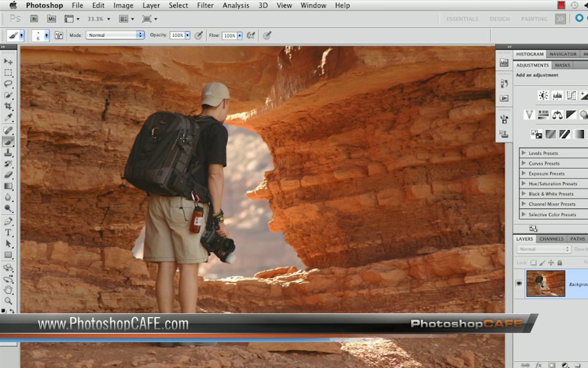Launch Bridge from the application bar

coord(34,19)
